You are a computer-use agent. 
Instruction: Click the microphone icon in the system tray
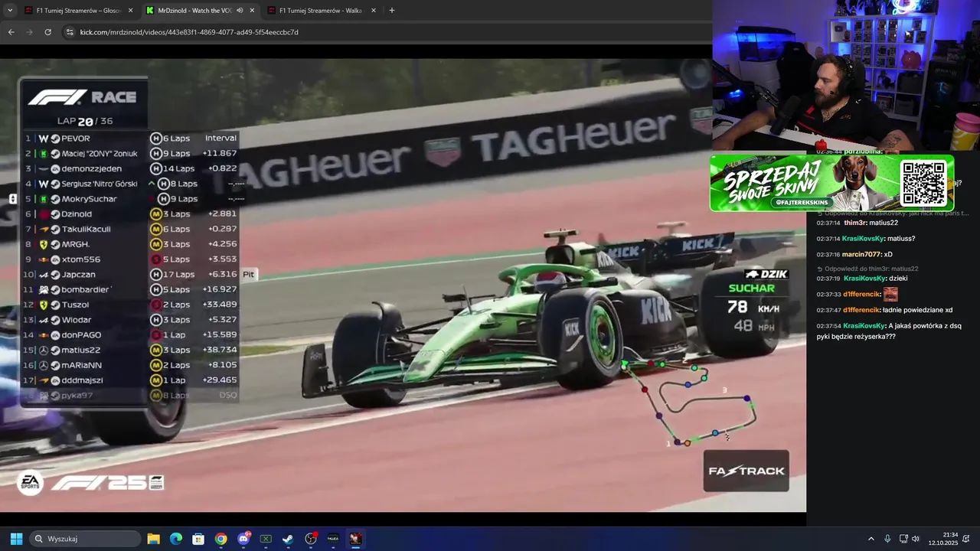point(887,539)
